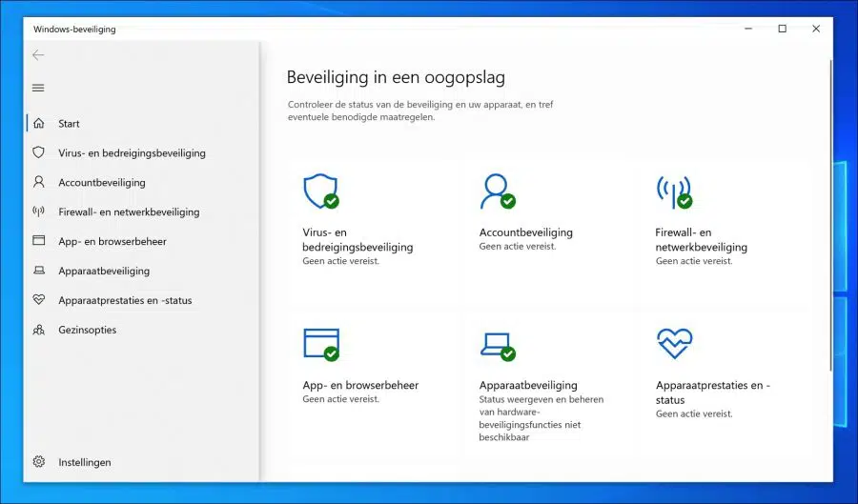Click 'Geen actie vereist.' under Firewall- en netwerkbeveiliging
The image size is (858, 504).
694,261
